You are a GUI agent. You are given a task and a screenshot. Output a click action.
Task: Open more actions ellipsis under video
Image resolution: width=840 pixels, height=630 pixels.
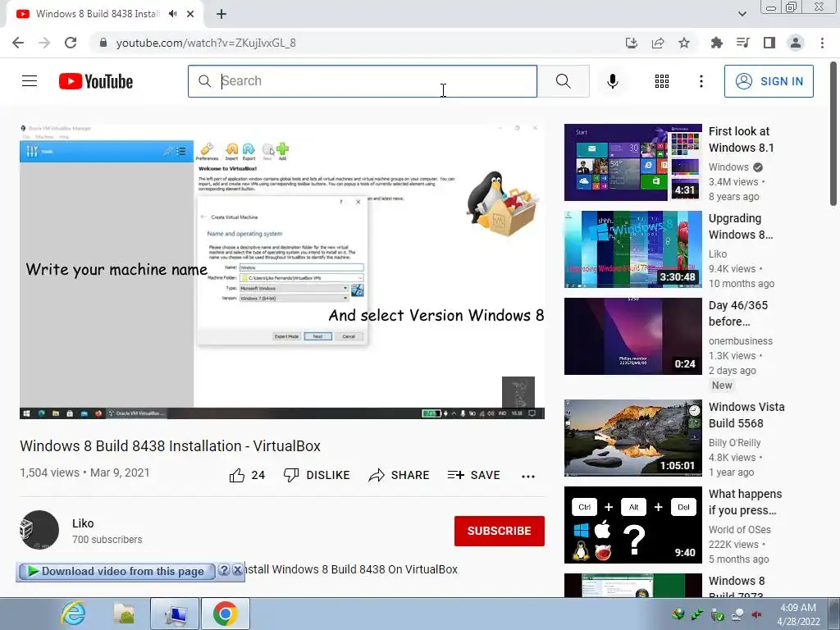tap(528, 477)
